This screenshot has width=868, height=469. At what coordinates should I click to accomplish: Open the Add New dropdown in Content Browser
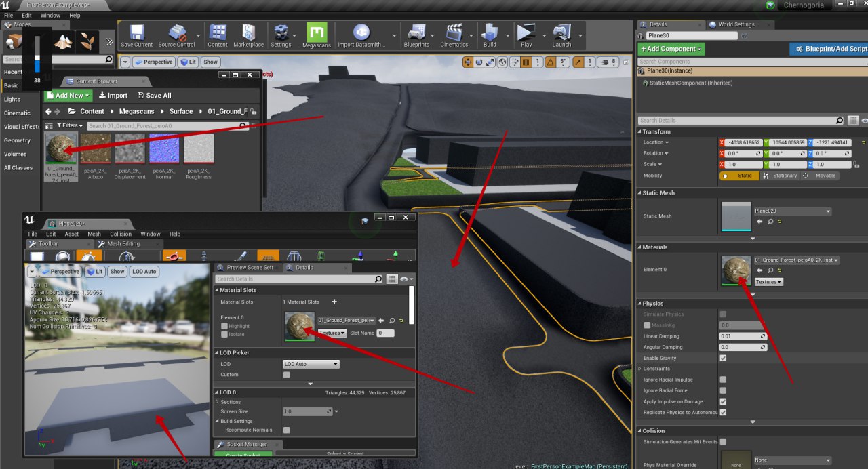[67, 96]
